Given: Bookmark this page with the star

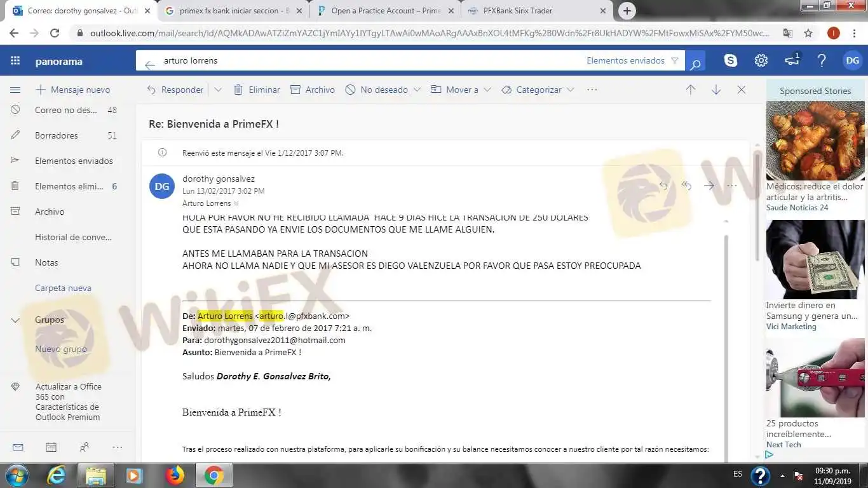Looking at the screenshot, I should click(x=808, y=33).
